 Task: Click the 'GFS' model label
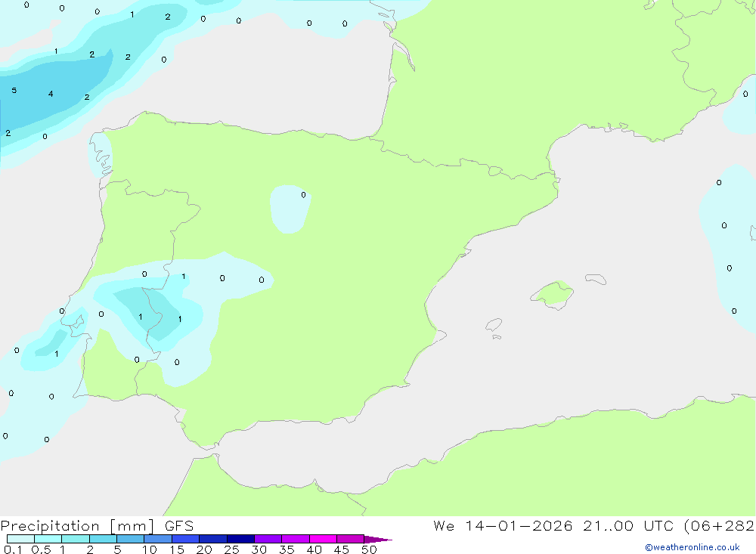click(179, 526)
